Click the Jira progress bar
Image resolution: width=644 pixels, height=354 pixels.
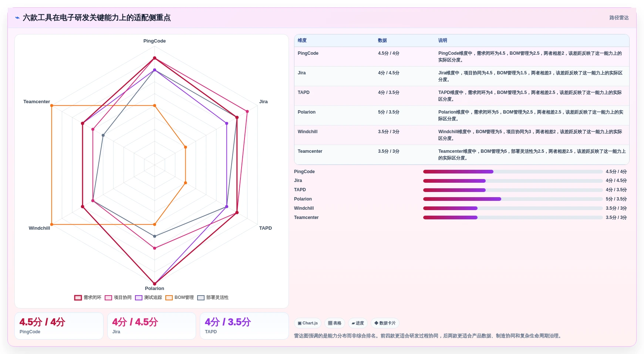click(513, 181)
